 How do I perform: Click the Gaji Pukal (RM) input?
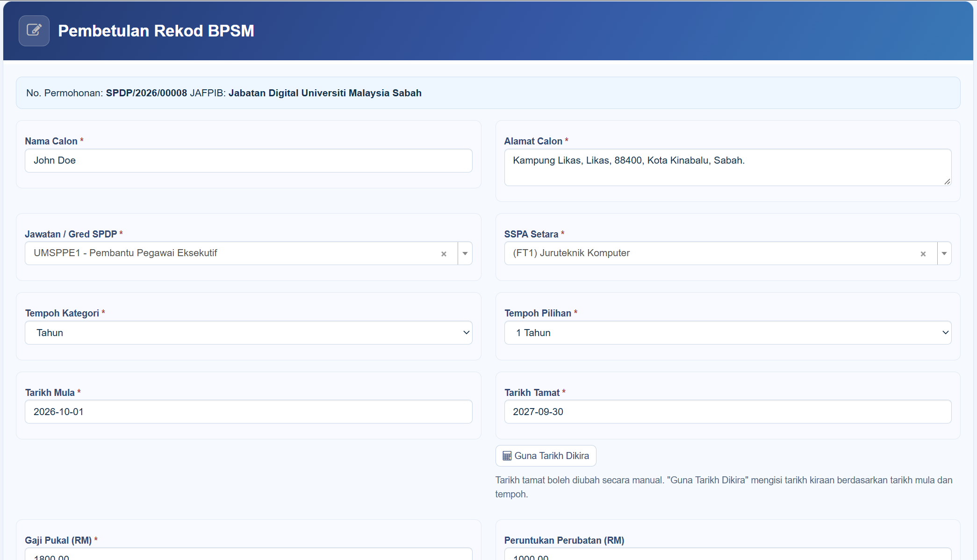pos(249,554)
